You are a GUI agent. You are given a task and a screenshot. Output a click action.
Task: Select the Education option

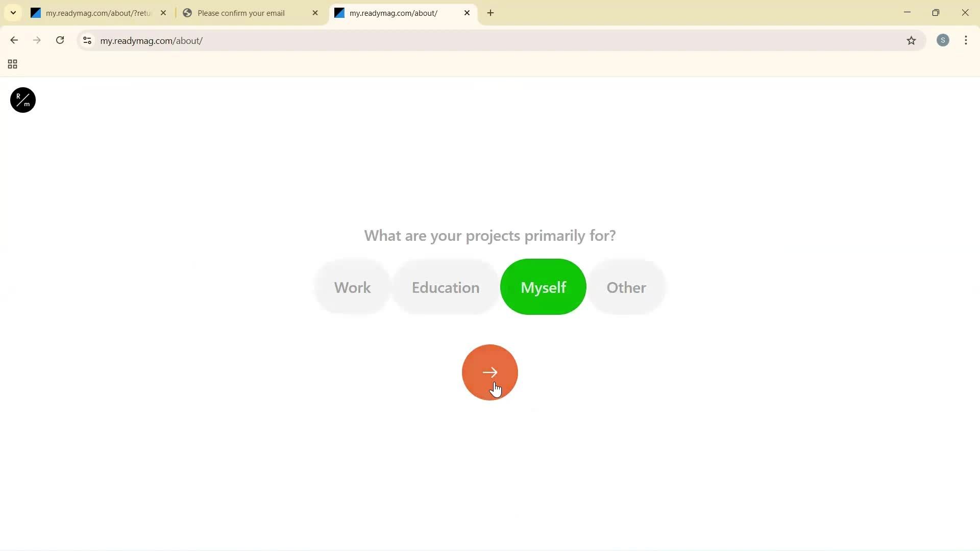point(445,287)
